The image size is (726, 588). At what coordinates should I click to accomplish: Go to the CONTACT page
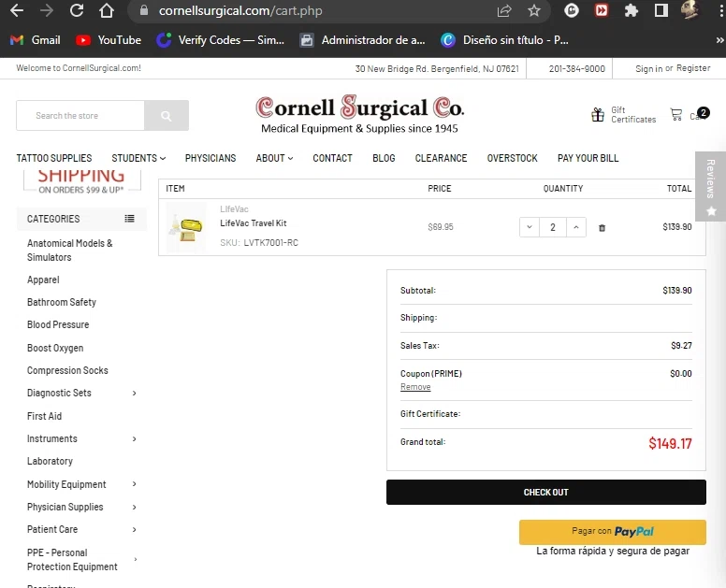(x=332, y=158)
